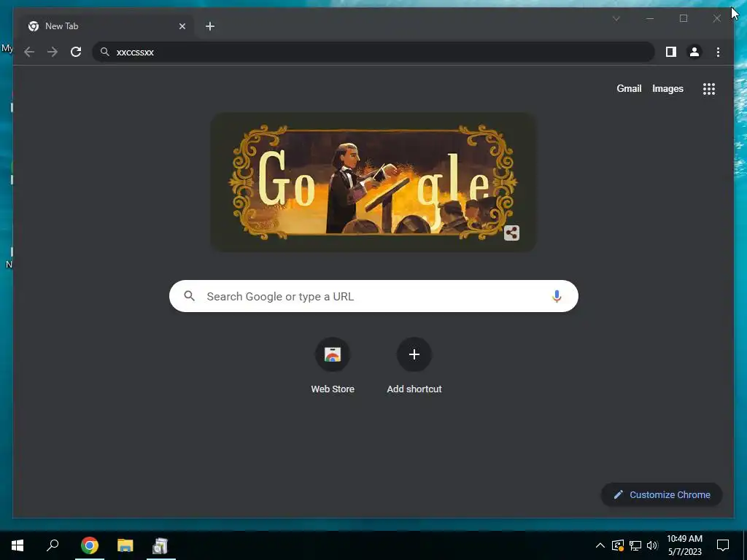Open the Windows Start menu
Image resolution: width=747 pixels, height=560 pixels.
coord(18,545)
